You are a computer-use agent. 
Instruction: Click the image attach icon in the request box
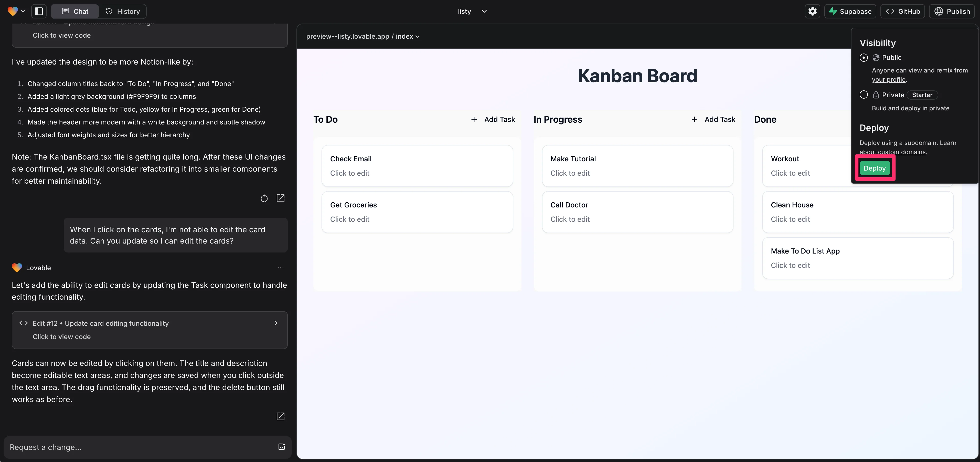pyautogui.click(x=282, y=447)
